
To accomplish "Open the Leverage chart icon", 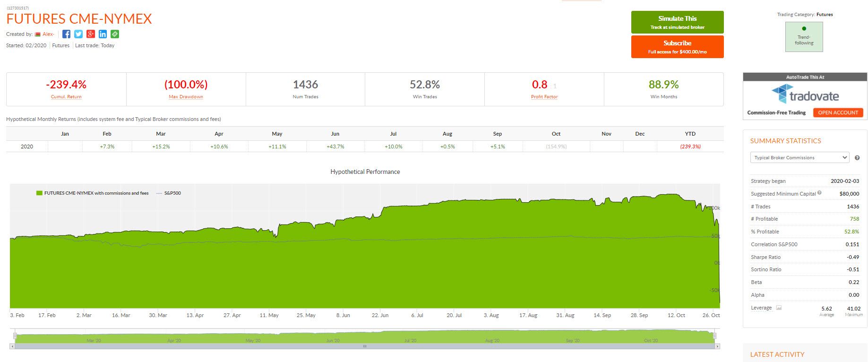I will (x=779, y=308).
